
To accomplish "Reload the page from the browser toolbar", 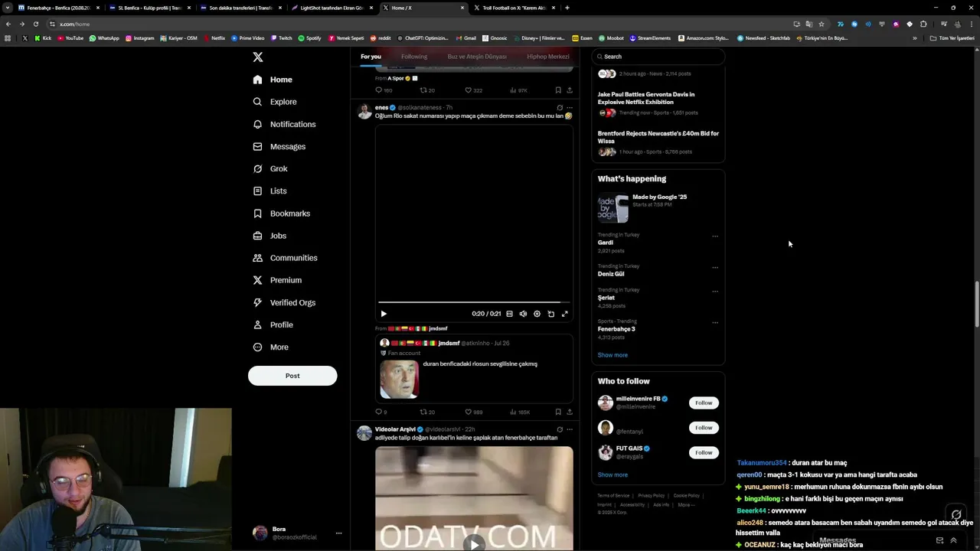I will pos(35,24).
